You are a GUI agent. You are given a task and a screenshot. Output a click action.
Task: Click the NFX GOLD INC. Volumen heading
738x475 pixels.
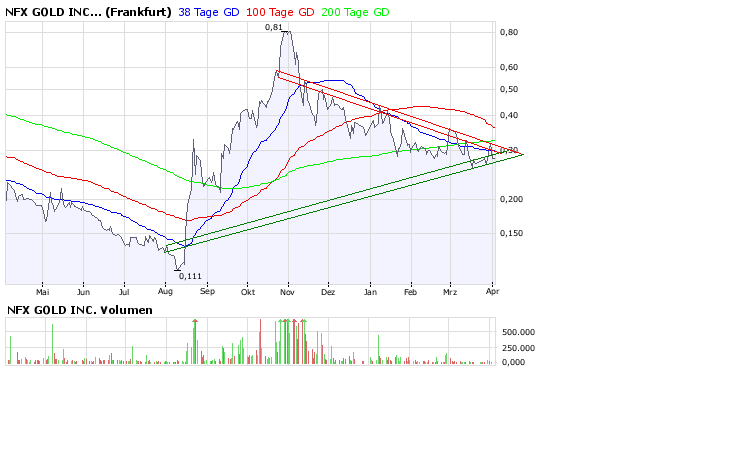[x=80, y=310]
